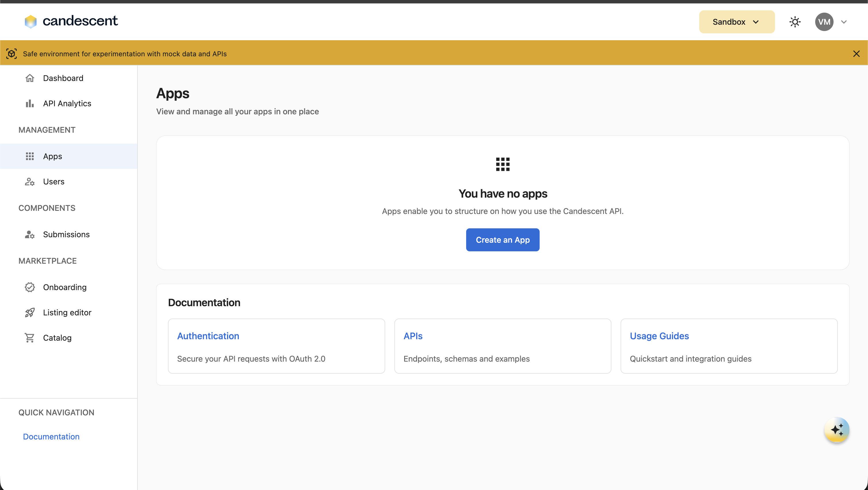Viewport: 868px width, 490px height.
Task: Click the 'Endpoints, schemas and examples' text
Action: click(x=467, y=359)
